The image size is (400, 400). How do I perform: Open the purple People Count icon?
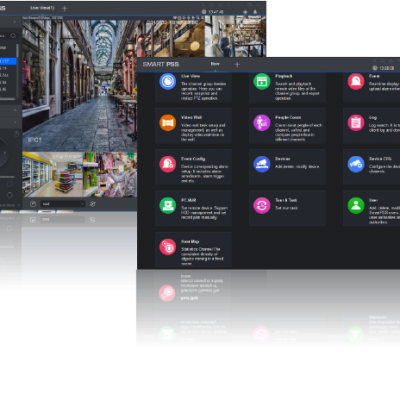pos(262,123)
